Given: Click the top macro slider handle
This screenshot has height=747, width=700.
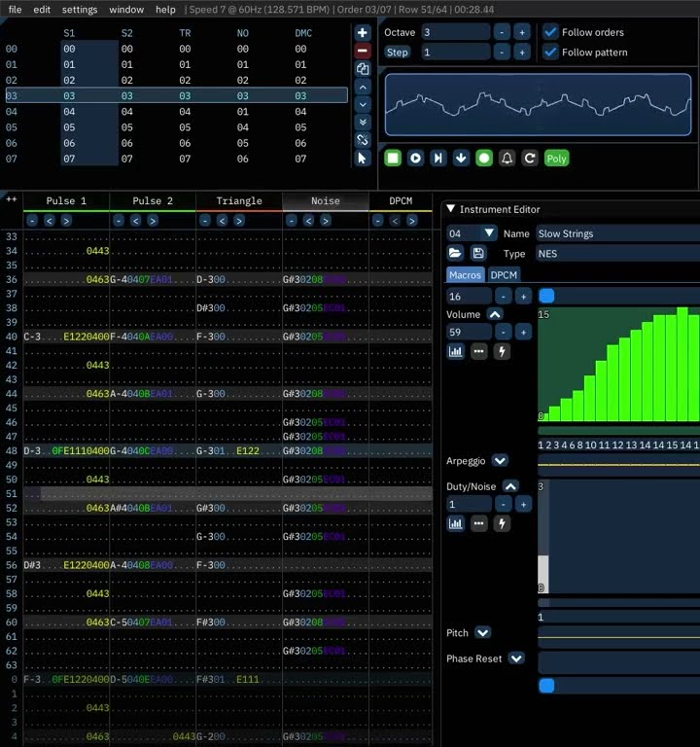Looking at the screenshot, I should coord(546,296).
